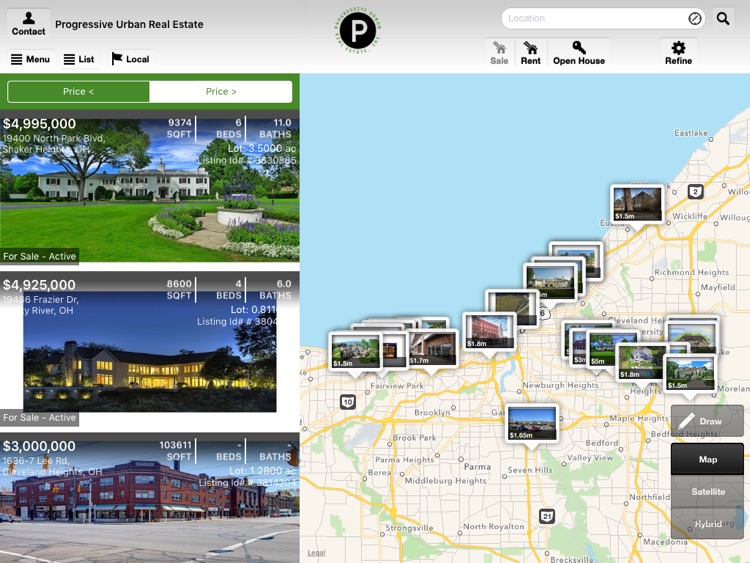Open the Menu hamburger button

[31, 59]
